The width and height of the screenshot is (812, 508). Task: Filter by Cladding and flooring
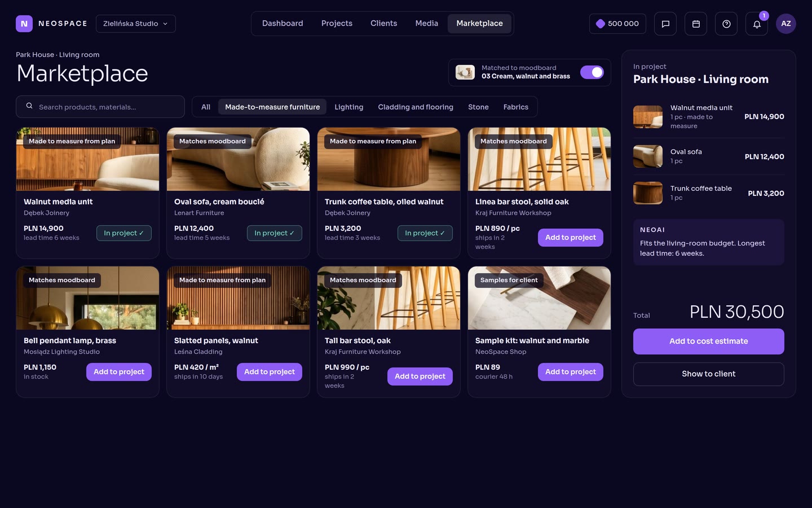pos(416,107)
